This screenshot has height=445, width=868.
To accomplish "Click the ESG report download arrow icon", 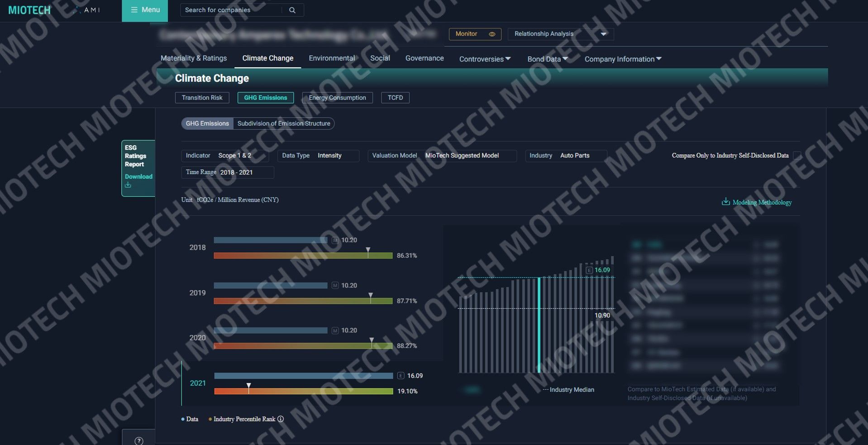I will coord(128,185).
